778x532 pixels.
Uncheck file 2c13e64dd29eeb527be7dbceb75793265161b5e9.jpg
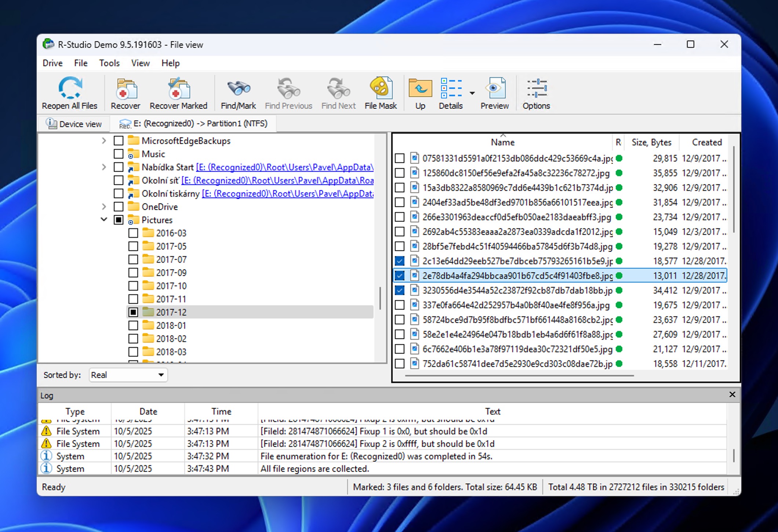tap(400, 261)
